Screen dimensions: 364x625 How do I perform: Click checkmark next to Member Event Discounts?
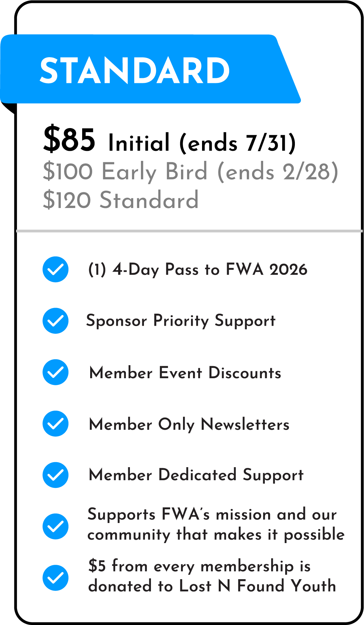tap(55, 372)
